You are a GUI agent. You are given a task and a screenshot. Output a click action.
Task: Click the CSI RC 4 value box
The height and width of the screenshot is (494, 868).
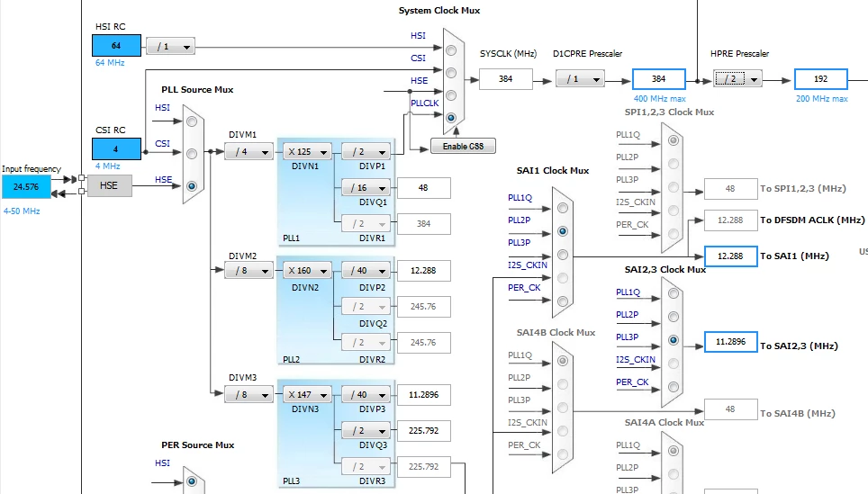[116, 148]
